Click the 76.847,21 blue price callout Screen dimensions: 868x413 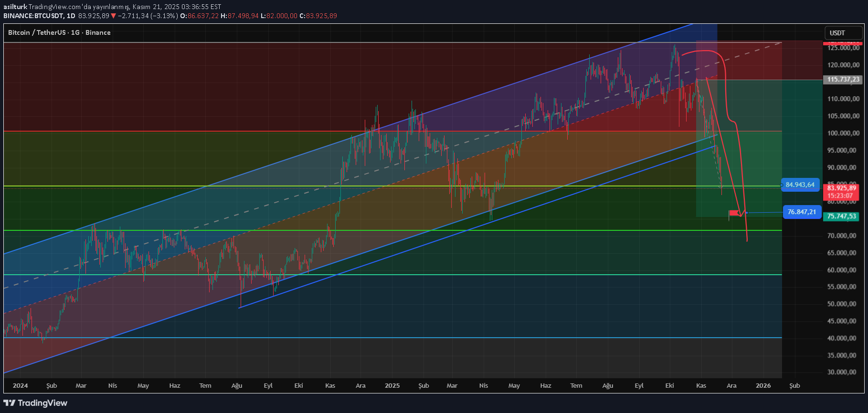[802, 212]
